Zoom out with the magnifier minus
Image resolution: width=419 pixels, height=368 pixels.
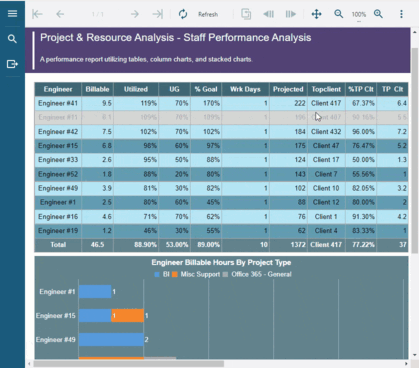pyautogui.click(x=339, y=14)
